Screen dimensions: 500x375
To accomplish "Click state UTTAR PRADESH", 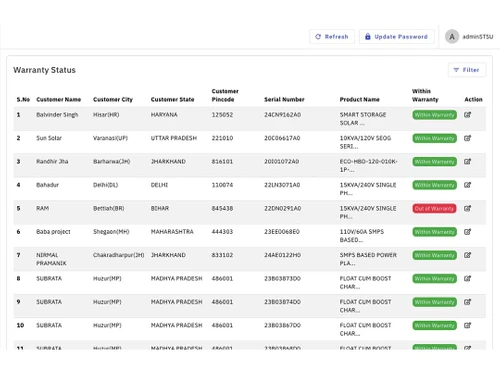I will 174,138.
